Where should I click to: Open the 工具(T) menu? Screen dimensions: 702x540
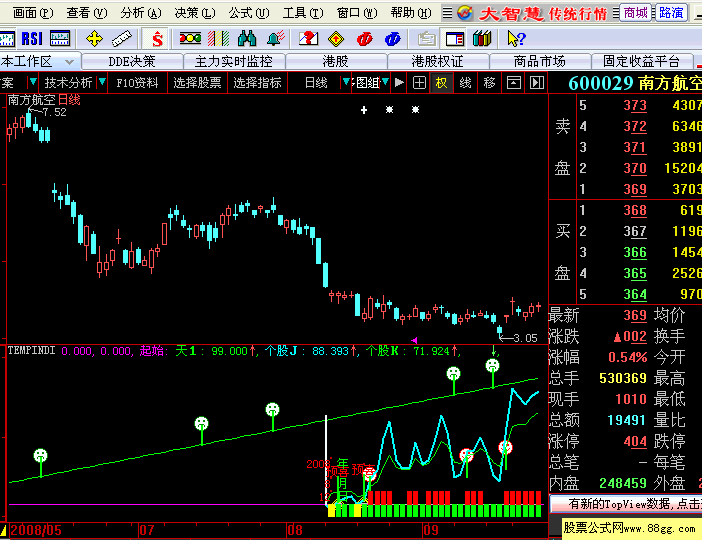coord(303,13)
